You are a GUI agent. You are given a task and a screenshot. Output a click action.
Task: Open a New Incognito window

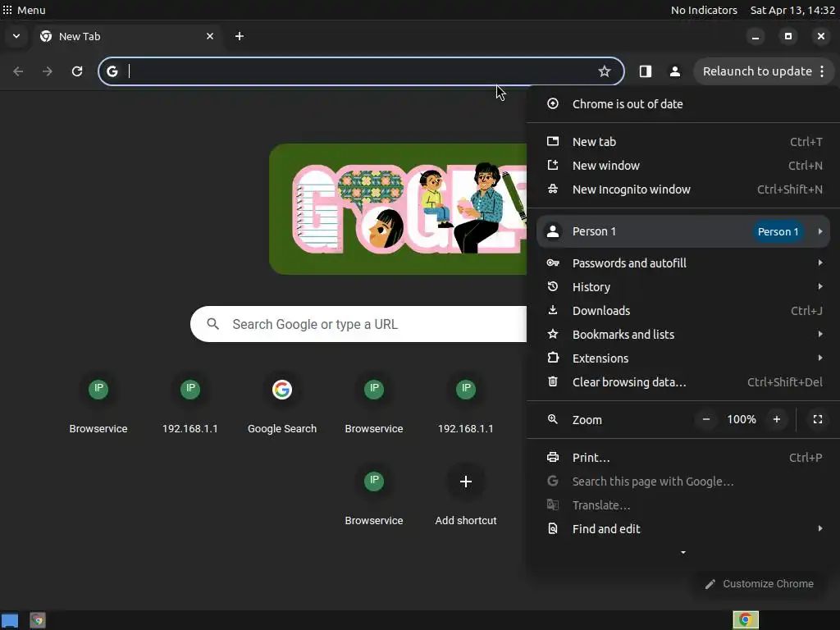pos(683,189)
